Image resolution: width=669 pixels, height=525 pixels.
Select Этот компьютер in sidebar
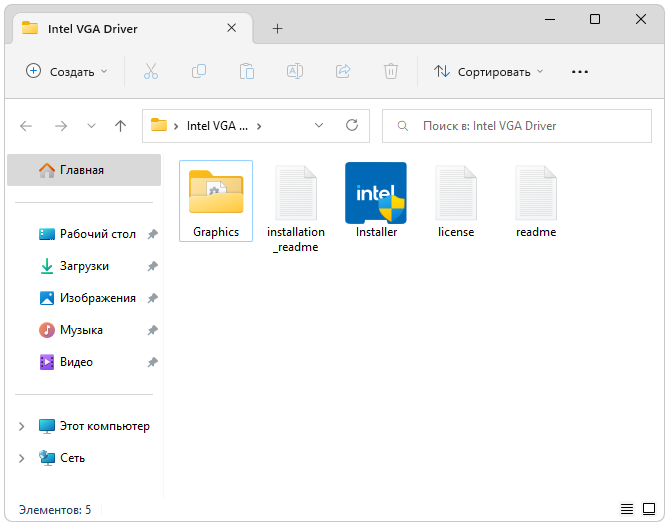coord(105,426)
